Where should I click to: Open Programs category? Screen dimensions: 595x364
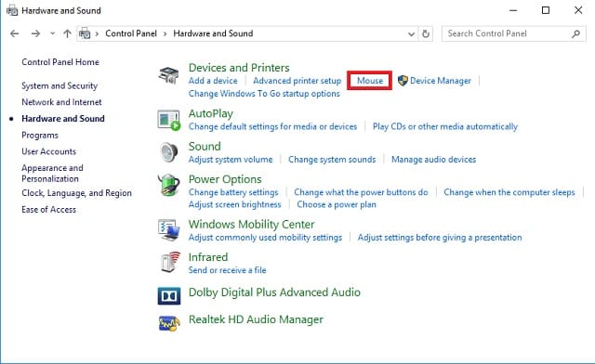(40, 136)
